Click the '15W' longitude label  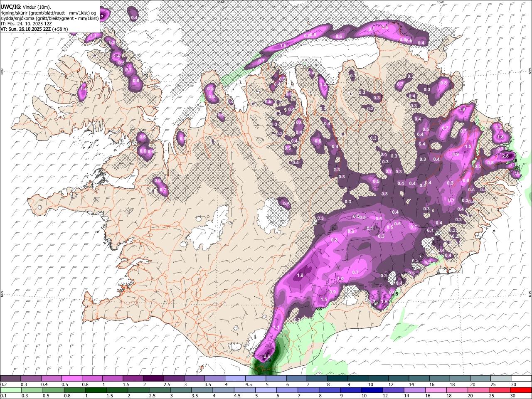point(440,2)
